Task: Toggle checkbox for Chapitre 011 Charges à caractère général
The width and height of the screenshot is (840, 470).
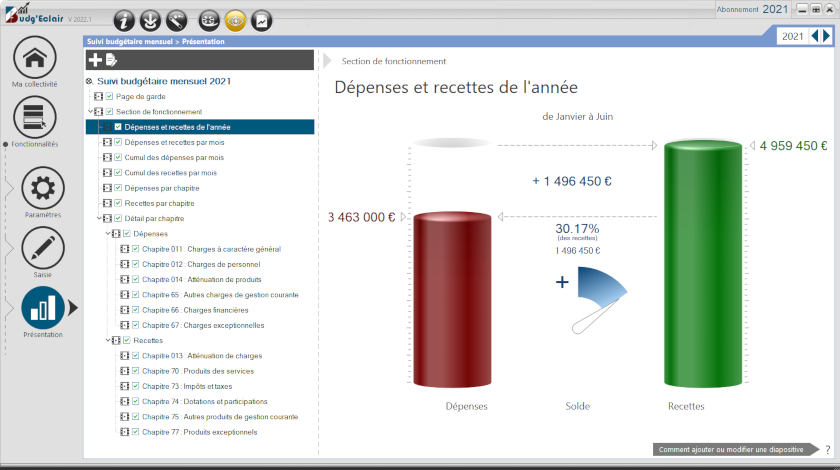Action: tap(136, 249)
